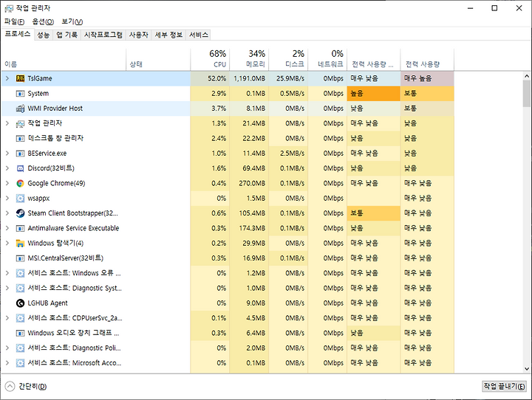532x400 pixels.
Task: Expand the Google Chrome(49) group
Action: [7, 183]
